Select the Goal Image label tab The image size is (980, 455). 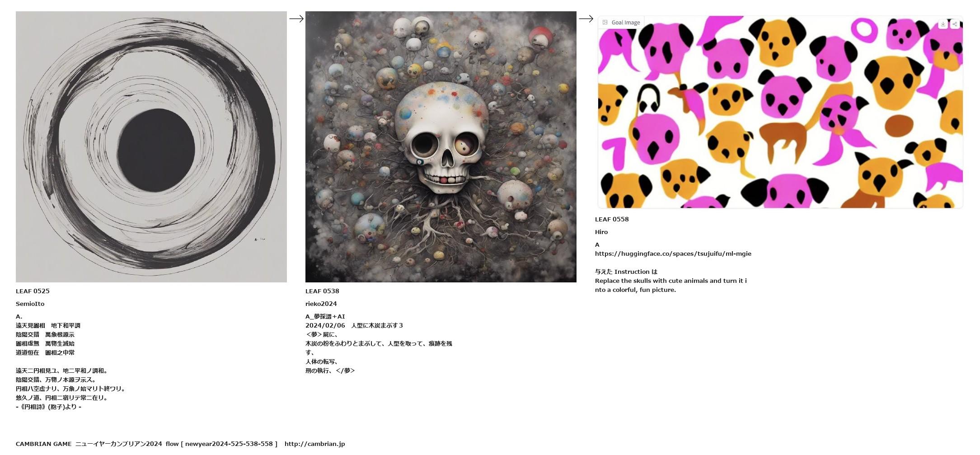coord(621,22)
